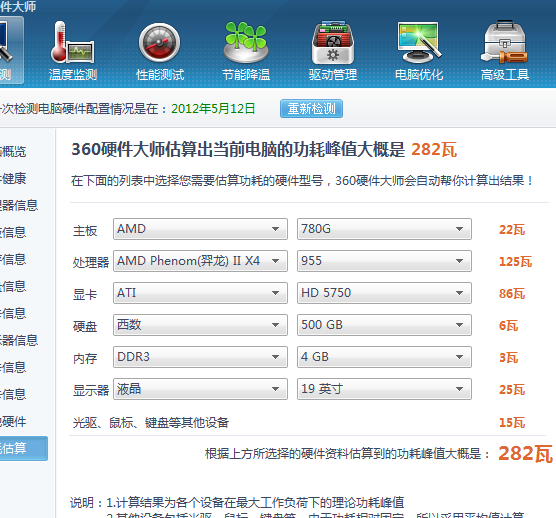Expand the 主板 brand dropdown showing AMD
Image resolution: width=556 pixels, height=518 pixels.
(200, 229)
